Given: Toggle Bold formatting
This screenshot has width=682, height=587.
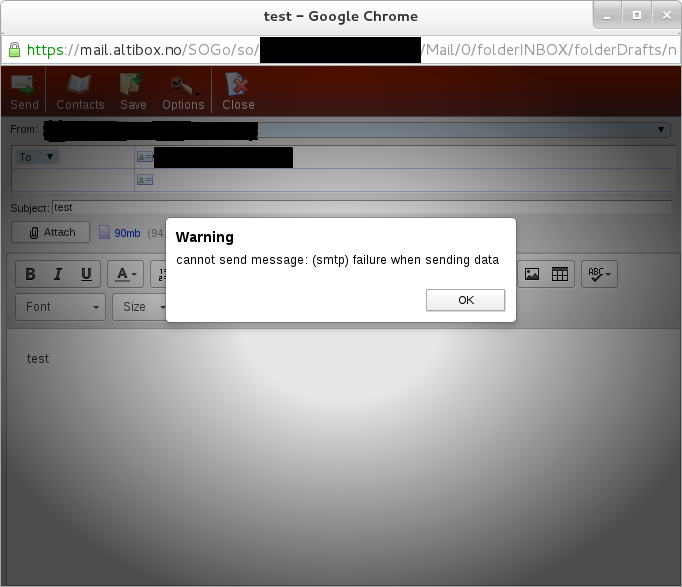Looking at the screenshot, I should (30, 274).
